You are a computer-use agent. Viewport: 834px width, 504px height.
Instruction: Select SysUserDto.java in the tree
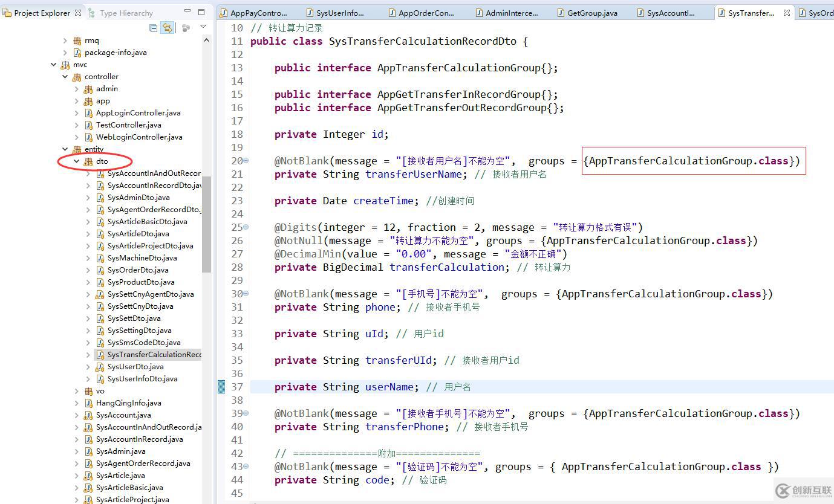point(135,367)
